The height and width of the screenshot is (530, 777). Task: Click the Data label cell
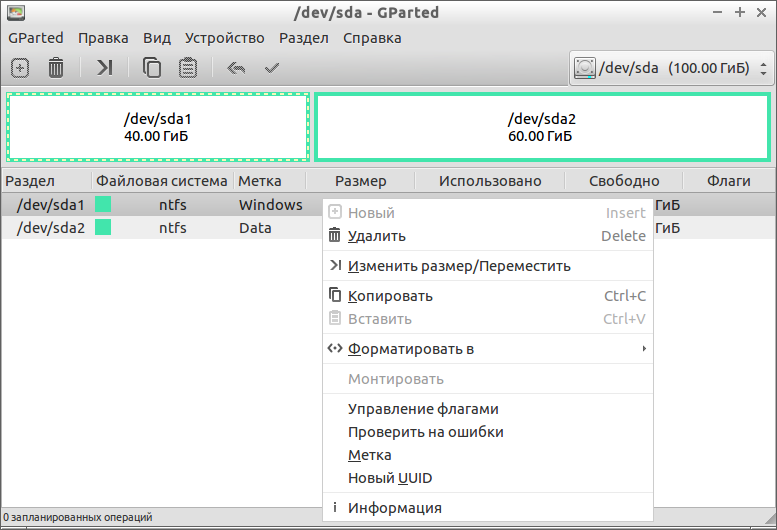(x=255, y=228)
